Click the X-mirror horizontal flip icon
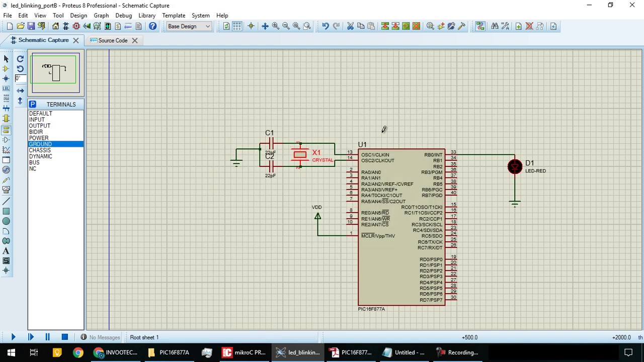644x362 pixels. pyautogui.click(x=20, y=90)
